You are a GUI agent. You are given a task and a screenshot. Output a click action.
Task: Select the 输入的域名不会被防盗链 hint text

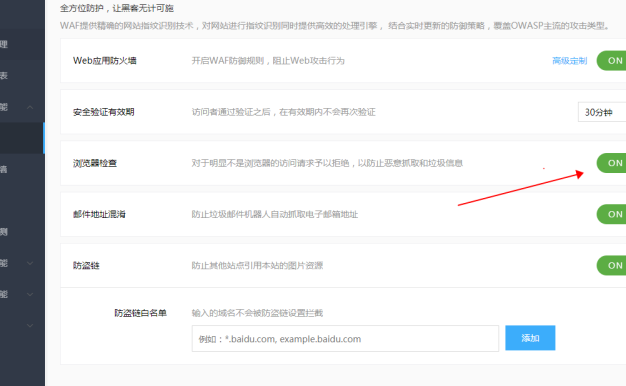coord(257,313)
